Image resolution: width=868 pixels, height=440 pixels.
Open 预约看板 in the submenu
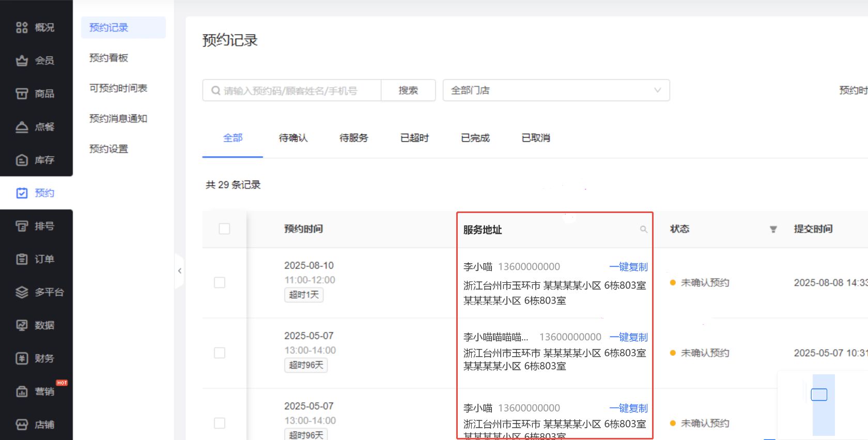pos(109,58)
